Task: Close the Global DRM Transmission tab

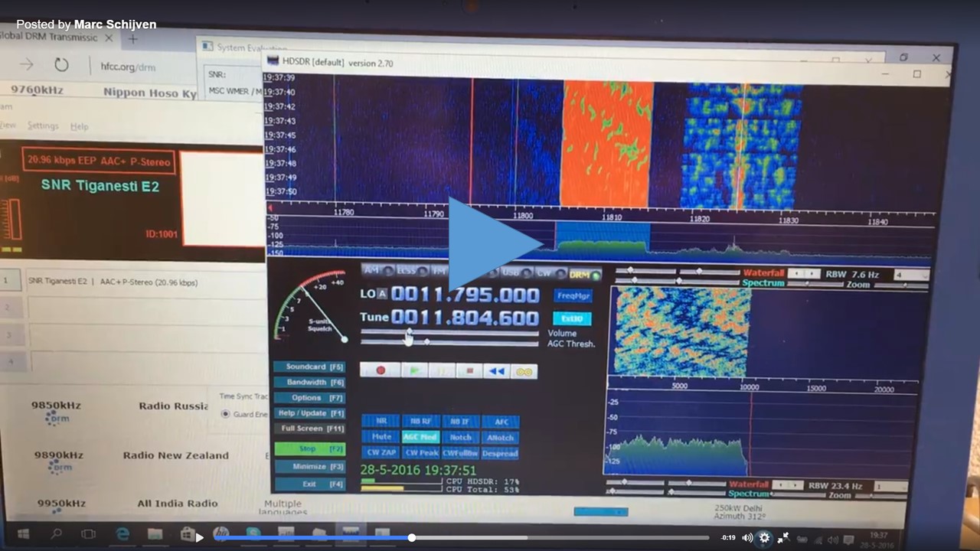Action: [x=109, y=37]
